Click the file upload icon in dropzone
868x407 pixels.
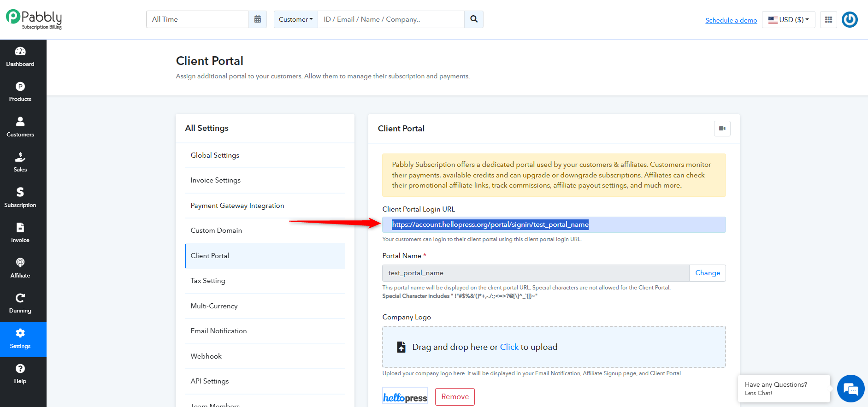402,347
